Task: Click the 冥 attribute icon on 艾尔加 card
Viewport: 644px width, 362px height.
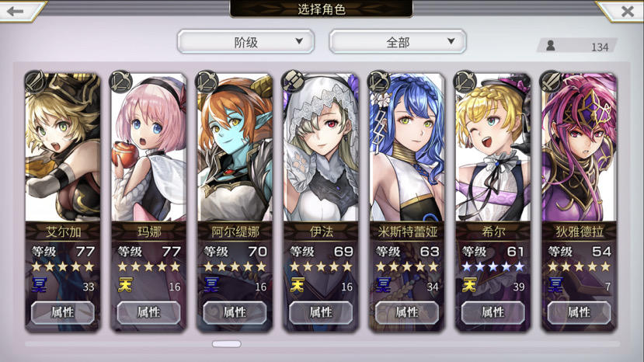Action: (40, 284)
